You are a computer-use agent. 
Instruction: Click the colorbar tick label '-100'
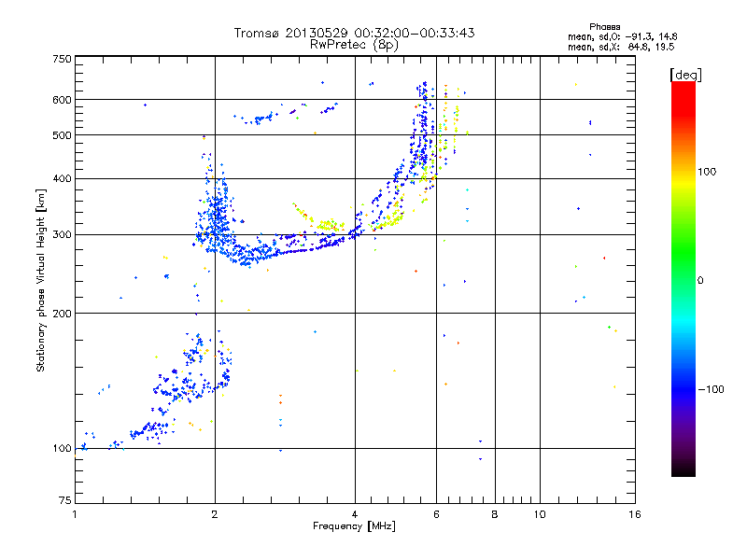(712, 389)
